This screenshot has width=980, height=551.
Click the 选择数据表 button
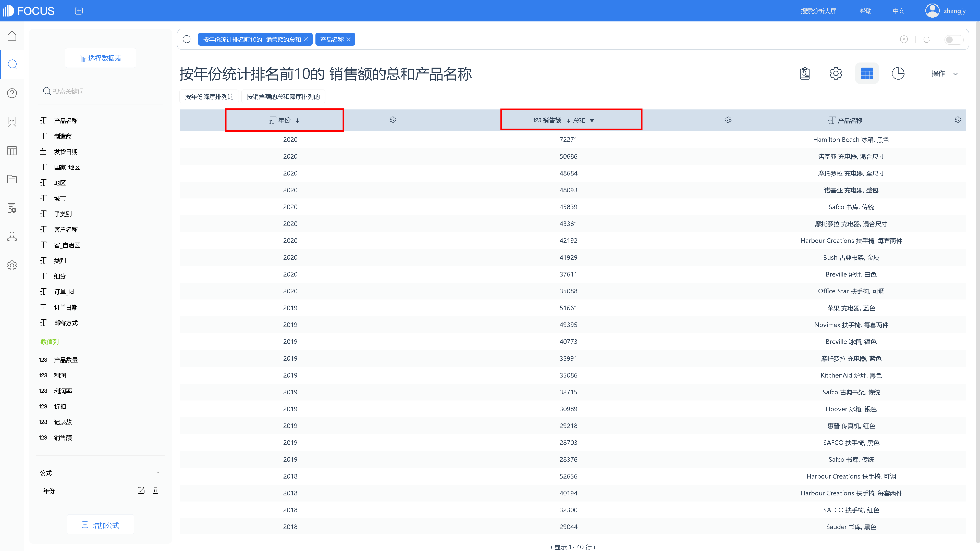coord(101,58)
